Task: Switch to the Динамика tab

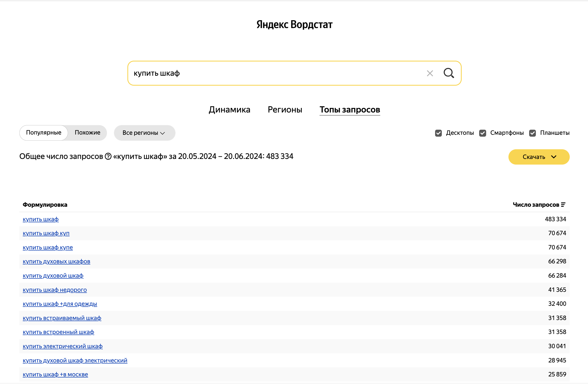Action: [230, 110]
